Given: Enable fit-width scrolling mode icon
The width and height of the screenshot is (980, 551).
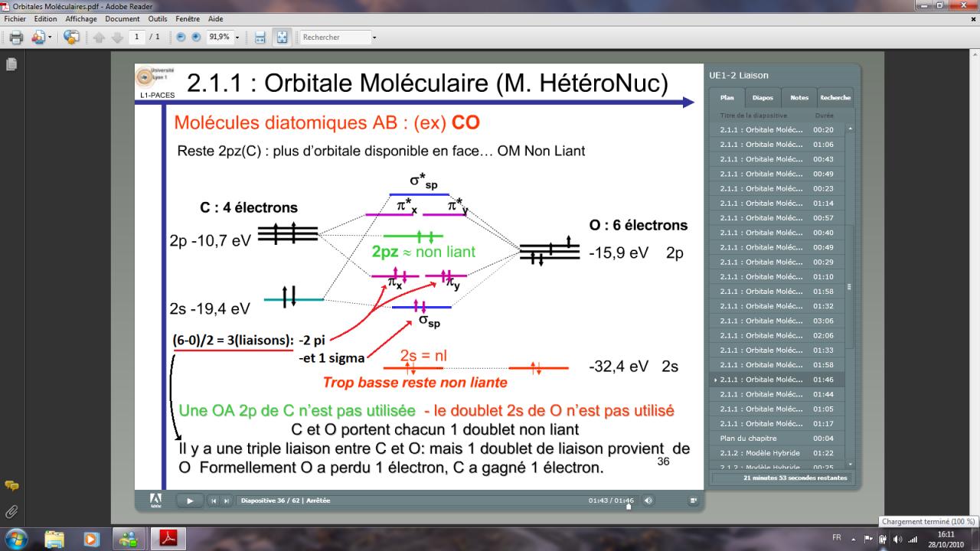Looking at the screenshot, I should pyautogui.click(x=260, y=37).
